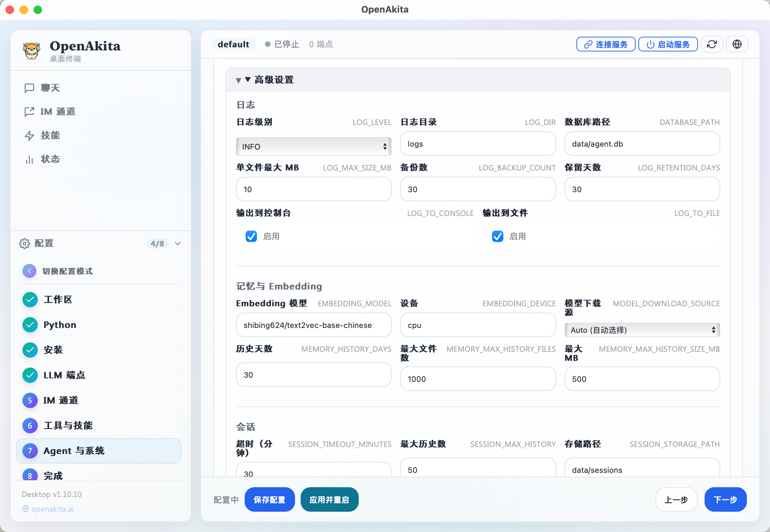Viewport: 770px width, 532px height.
Task: Open the 模型下载源 Auto dropdown
Action: coord(642,330)
